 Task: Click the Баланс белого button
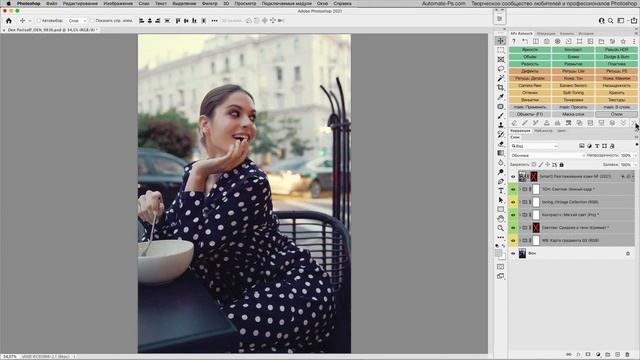coord(573,85)
